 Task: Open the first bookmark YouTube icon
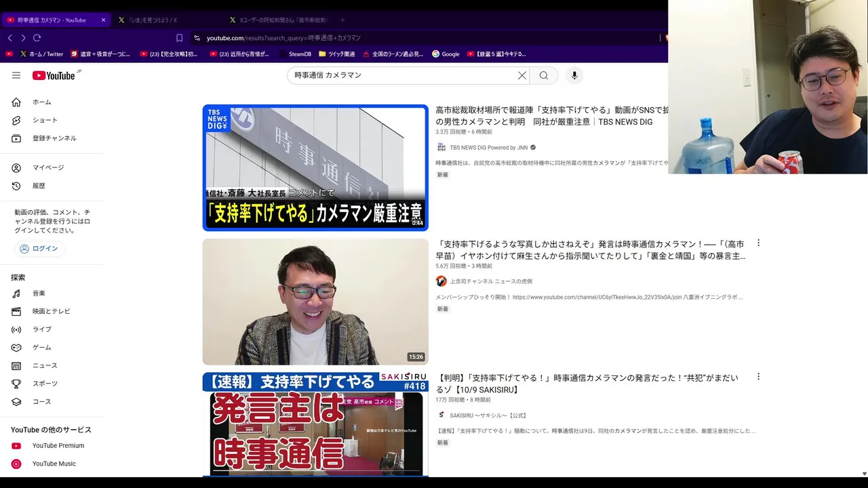click(x=9, y=54)
